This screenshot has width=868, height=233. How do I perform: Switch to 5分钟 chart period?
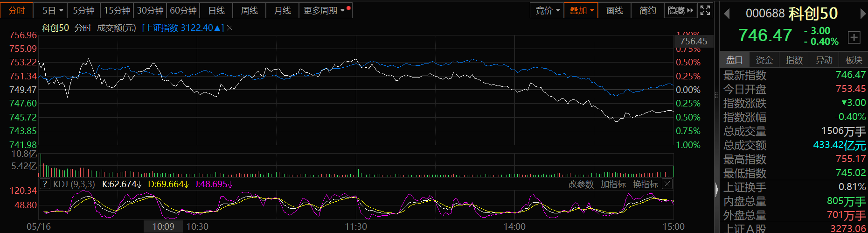coord(84,10)
